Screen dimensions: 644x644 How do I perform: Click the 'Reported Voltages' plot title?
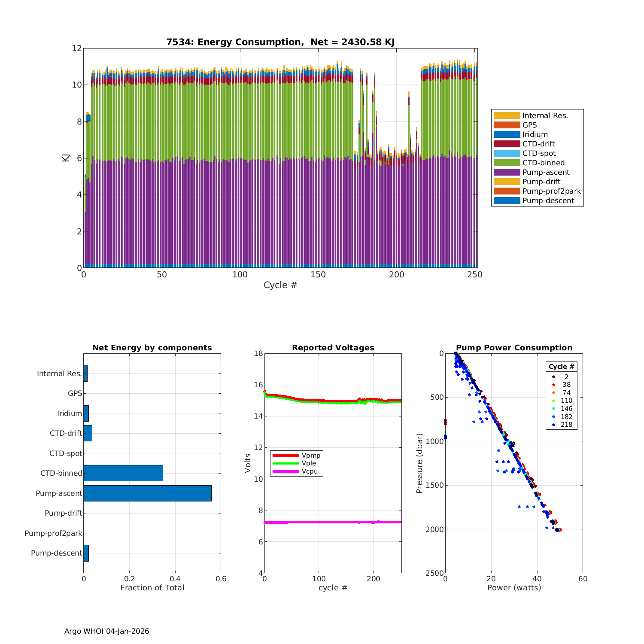333,348
